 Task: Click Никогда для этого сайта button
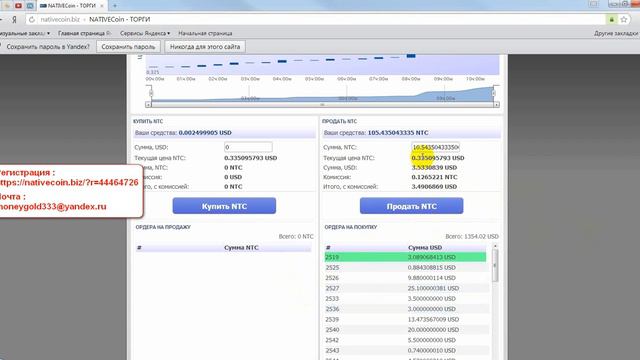[x=205, y=47]
